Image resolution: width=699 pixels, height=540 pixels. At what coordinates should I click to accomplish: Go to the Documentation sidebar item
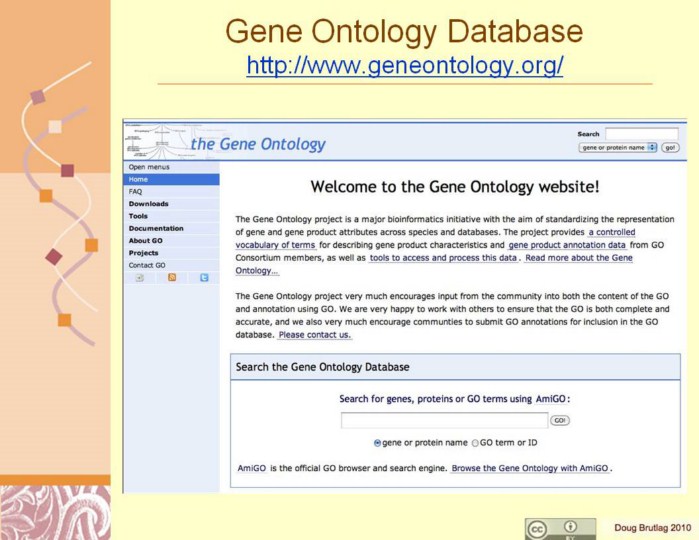coord(155,228)
